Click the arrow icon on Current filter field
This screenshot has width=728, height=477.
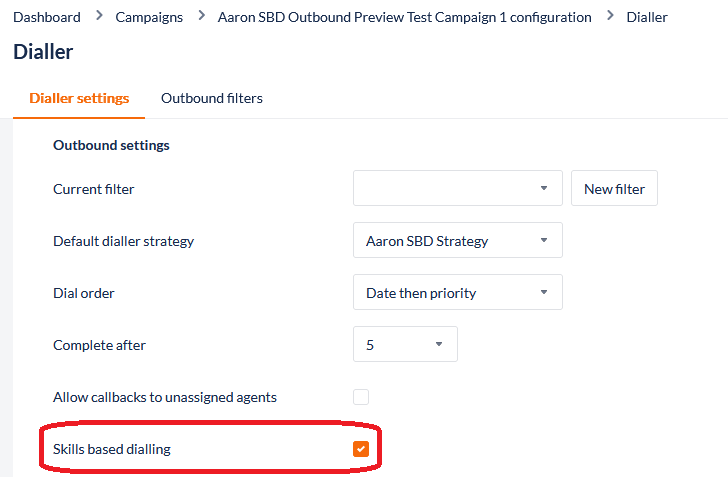tap(544, 188)
